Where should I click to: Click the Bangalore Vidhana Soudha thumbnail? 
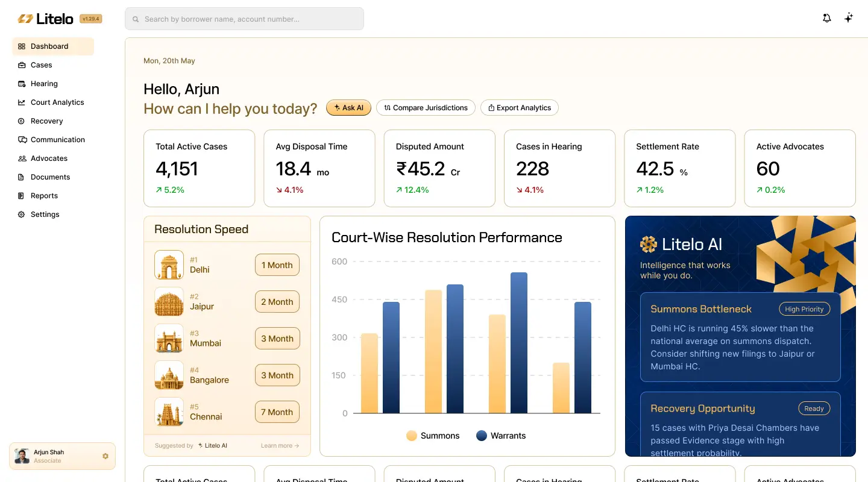pos(169,375)
